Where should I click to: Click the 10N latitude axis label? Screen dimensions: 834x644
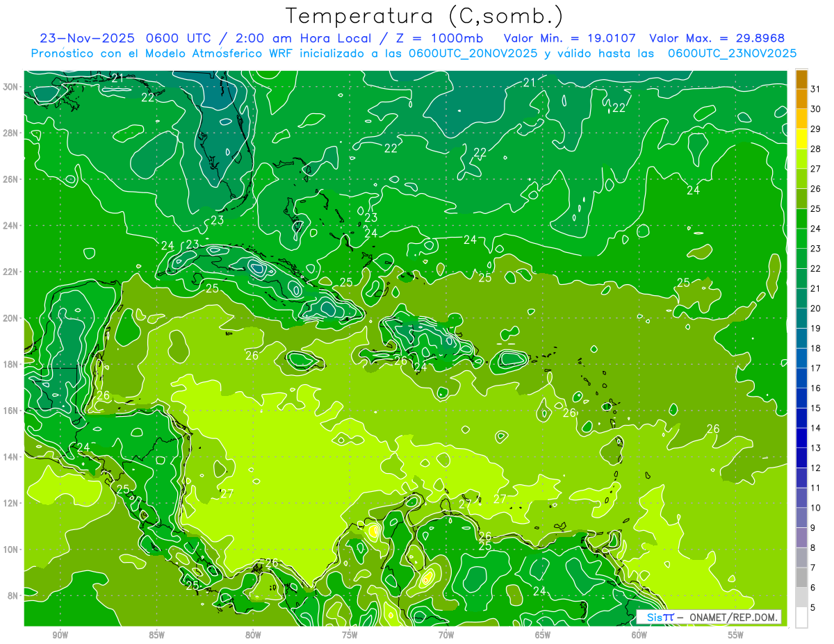(x=12, y=550)
